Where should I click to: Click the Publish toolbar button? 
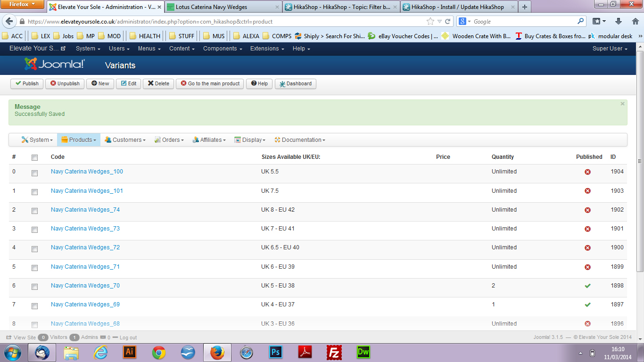[x=27, y=83]
